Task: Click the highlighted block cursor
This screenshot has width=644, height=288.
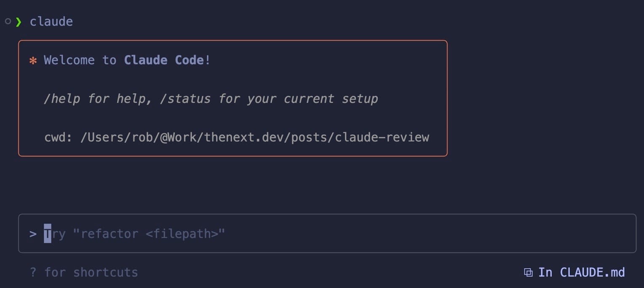Action: coord(48,234)
